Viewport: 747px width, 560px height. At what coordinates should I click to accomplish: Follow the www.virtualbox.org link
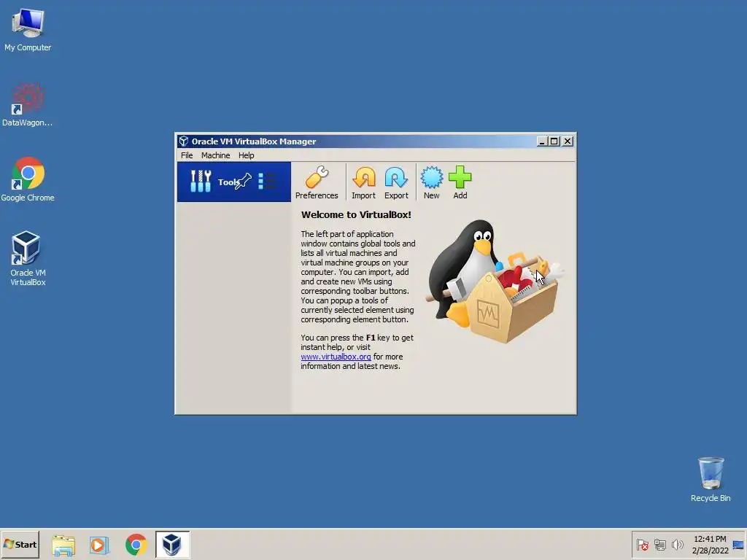tap(336, 357)
